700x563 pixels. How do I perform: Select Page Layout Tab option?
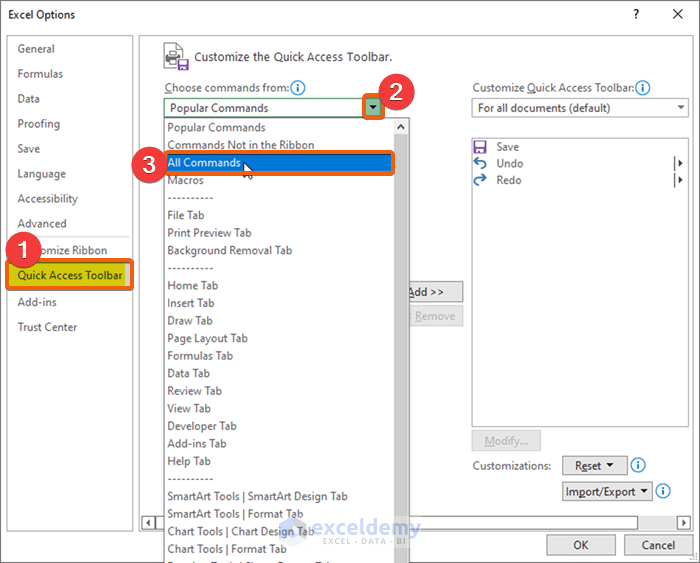(x=279, y=338)
